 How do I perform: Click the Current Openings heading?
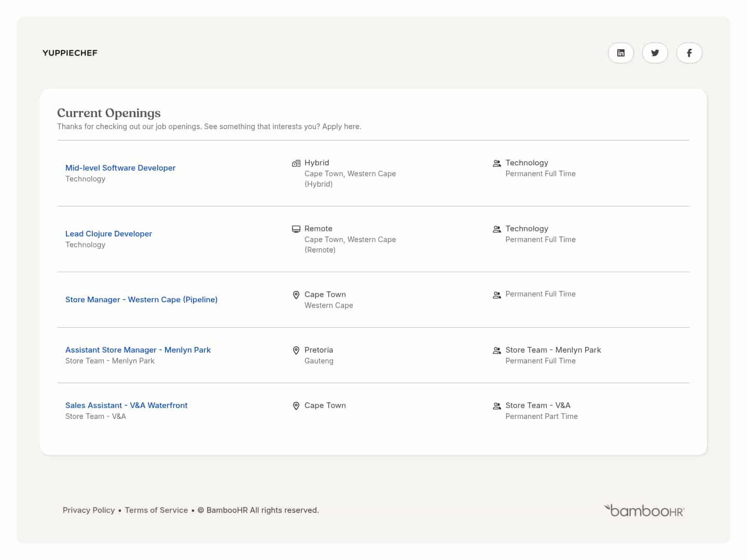[x=109, y=113]
